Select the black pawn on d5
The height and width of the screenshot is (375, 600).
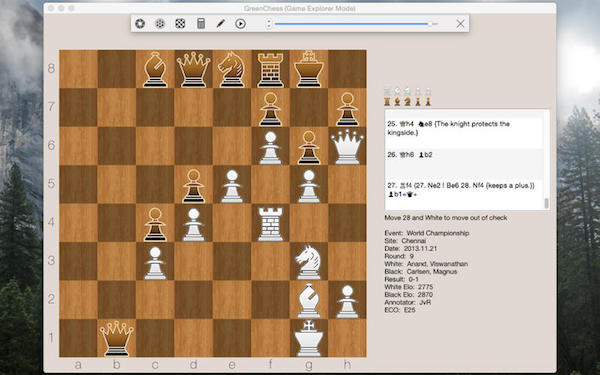coord(193,186)
